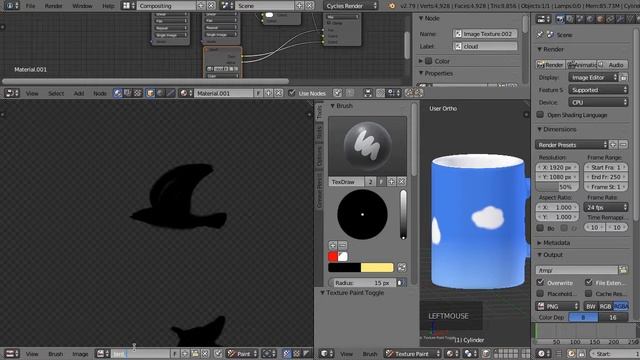
Task: Click the plus button next to Material.001
Action: (x=269, y=93)
